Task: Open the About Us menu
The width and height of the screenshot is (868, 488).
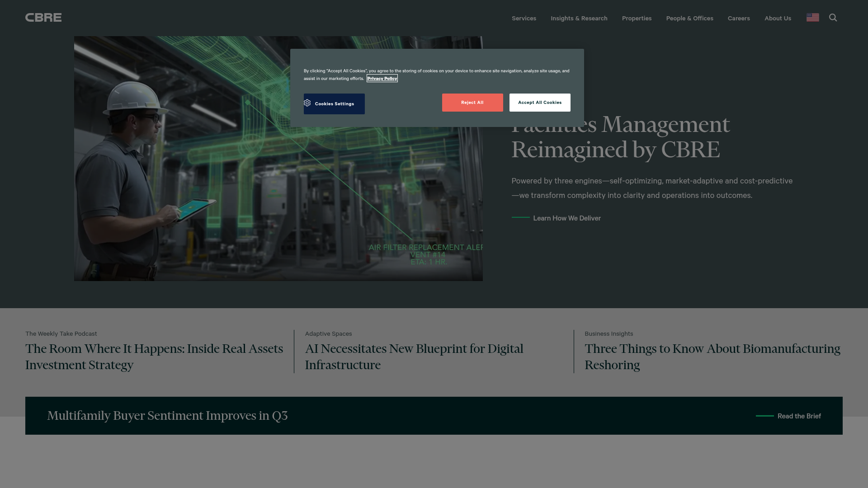Action: pyautogui.click(x=778, y=18)
